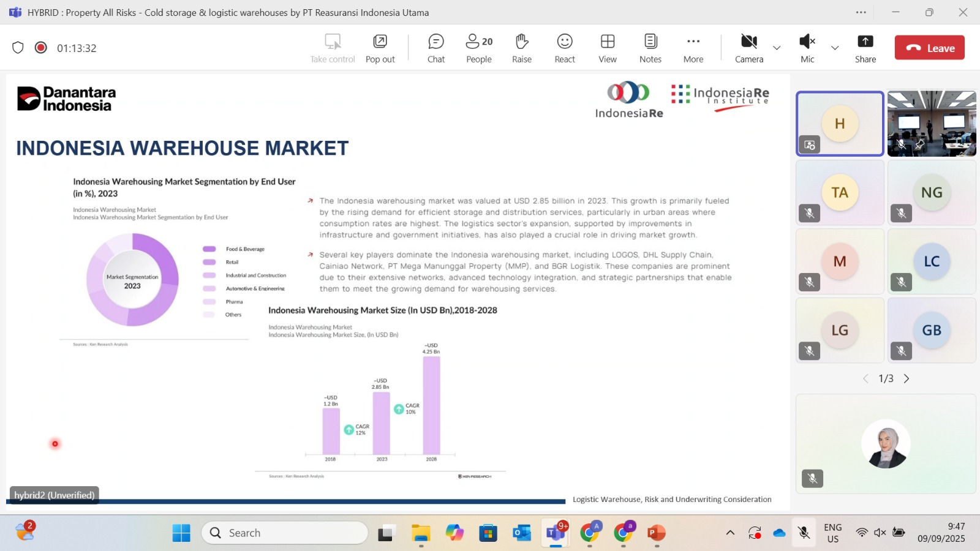Click the Share screen icon
980x551 pixels.
[865, 48]
